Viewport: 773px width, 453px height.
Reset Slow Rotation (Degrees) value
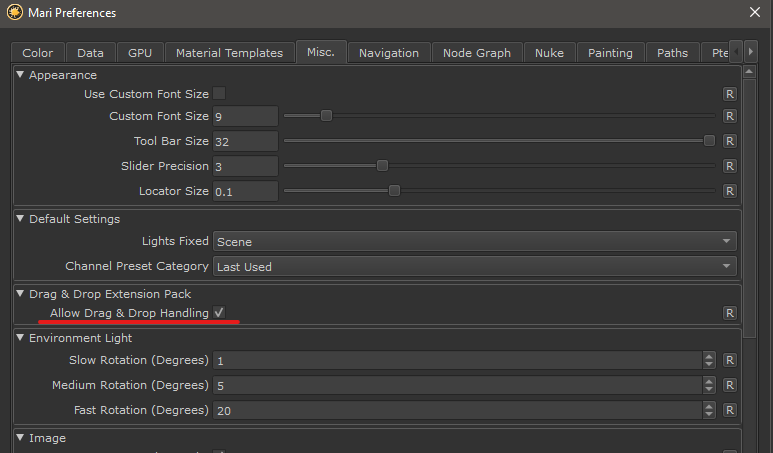[x=729, y=360]
